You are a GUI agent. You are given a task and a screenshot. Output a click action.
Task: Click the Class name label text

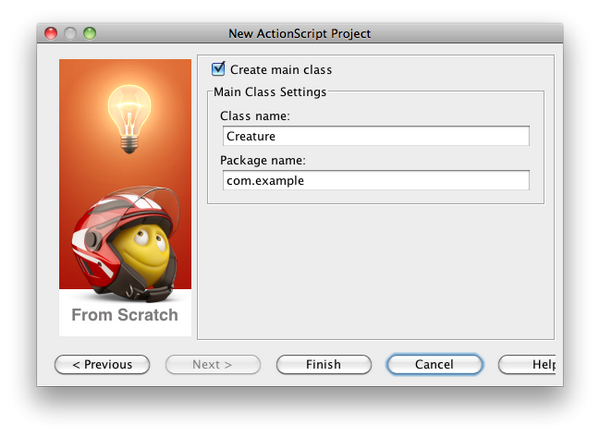click(x=254, y=116)
